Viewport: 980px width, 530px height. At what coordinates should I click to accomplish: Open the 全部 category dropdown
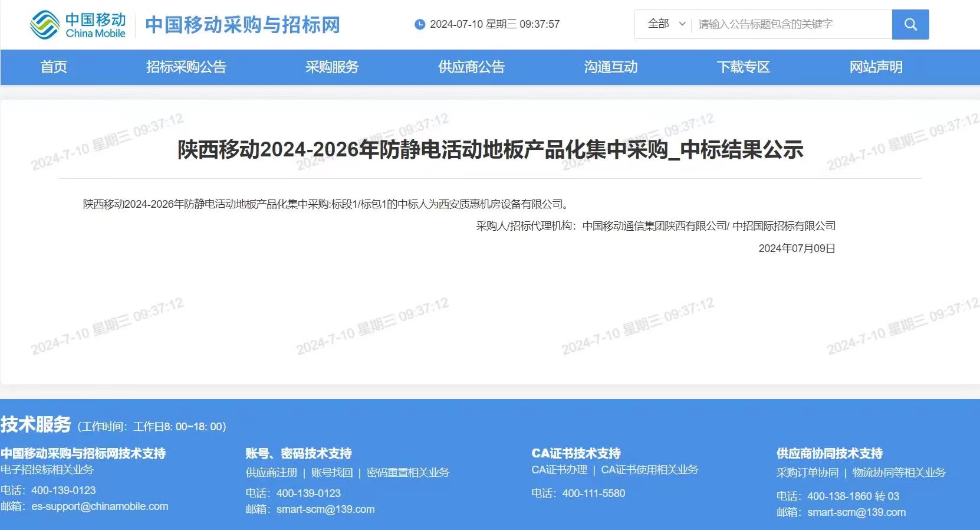tap(662, 24)
